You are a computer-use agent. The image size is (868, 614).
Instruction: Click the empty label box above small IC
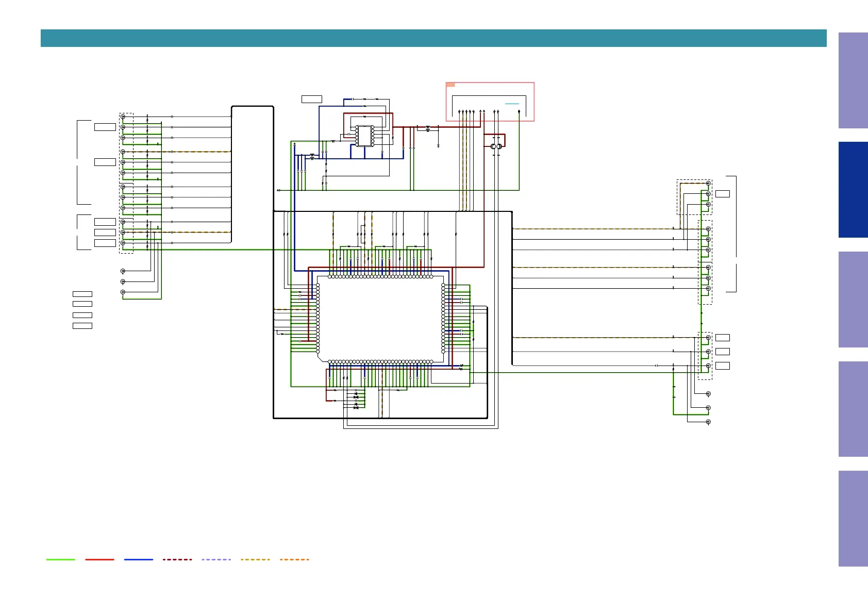(311, 99)
